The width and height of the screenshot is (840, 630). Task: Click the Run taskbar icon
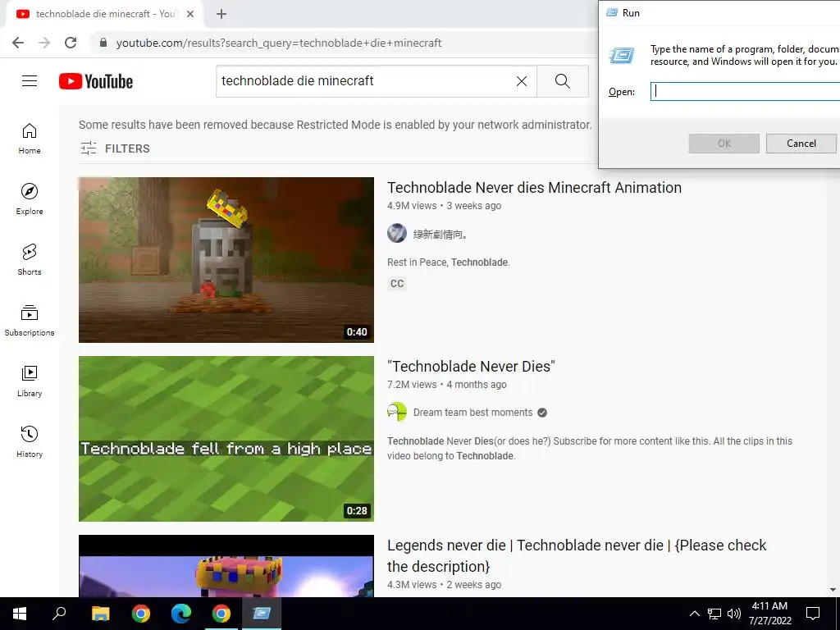tap(262, 614)
